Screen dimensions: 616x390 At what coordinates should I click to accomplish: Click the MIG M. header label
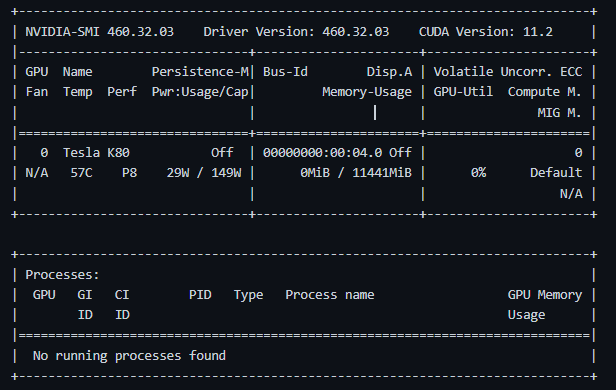pyautogui.click(x=559, y=113)
